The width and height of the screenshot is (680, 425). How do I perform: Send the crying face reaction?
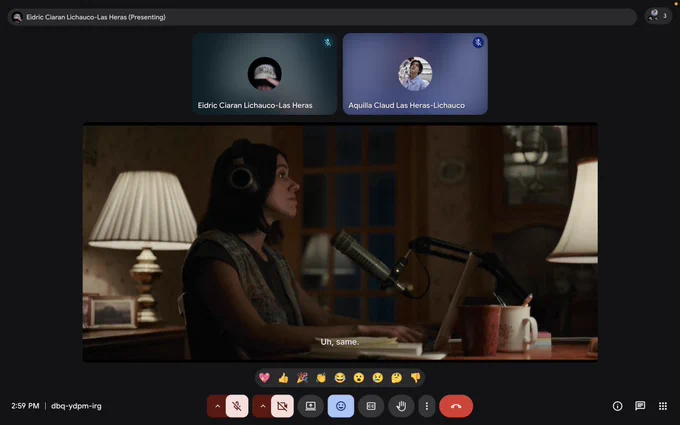378,378
